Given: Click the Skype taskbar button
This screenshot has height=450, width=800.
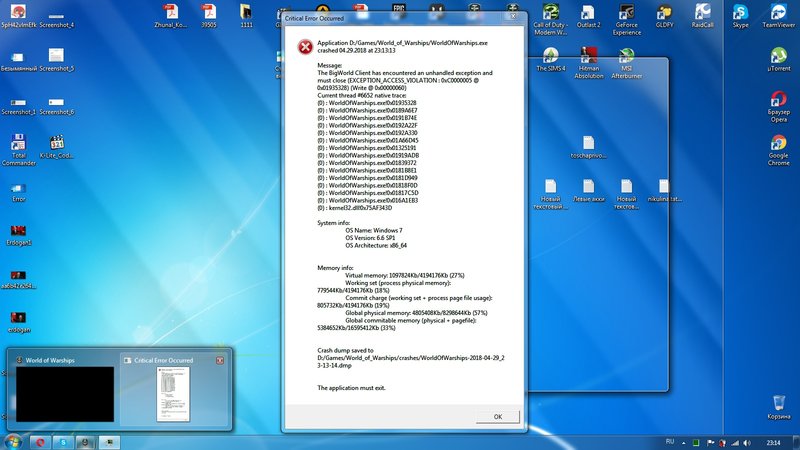Looking at the screenshot, I should [x=63, y=442].
